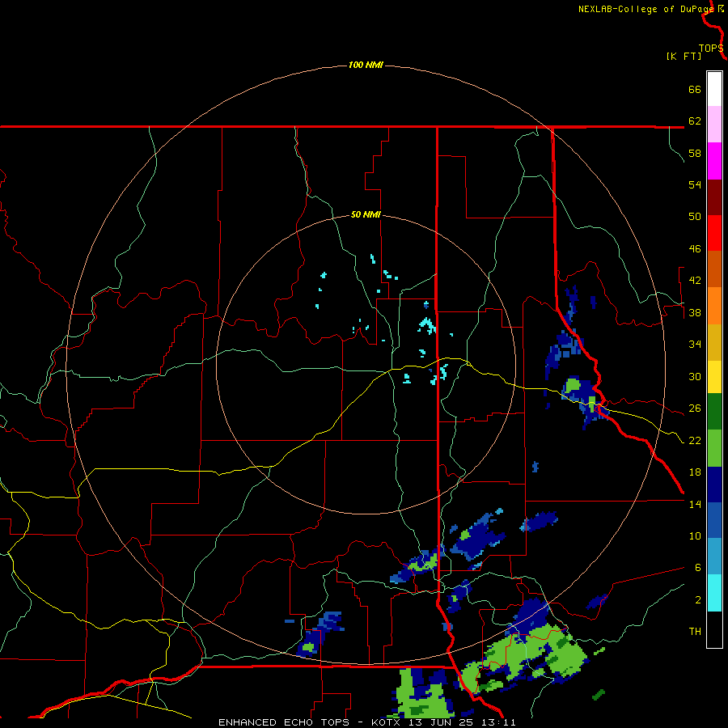Click the "NEXLAB-College of DuPage" credit text
Image resolution: width=728 pixels, height=728 pixels.
point(646,9)
